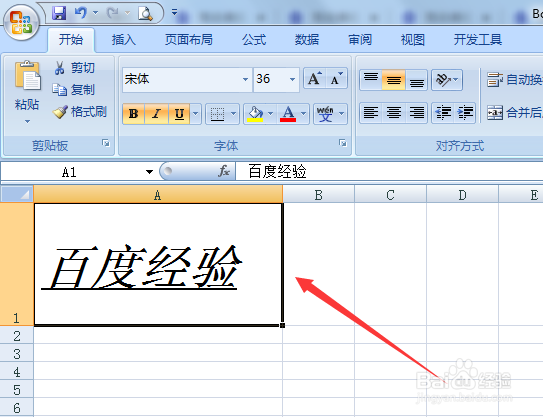
Task: Apply yellow fill color to cell
Action: (255, 113)
